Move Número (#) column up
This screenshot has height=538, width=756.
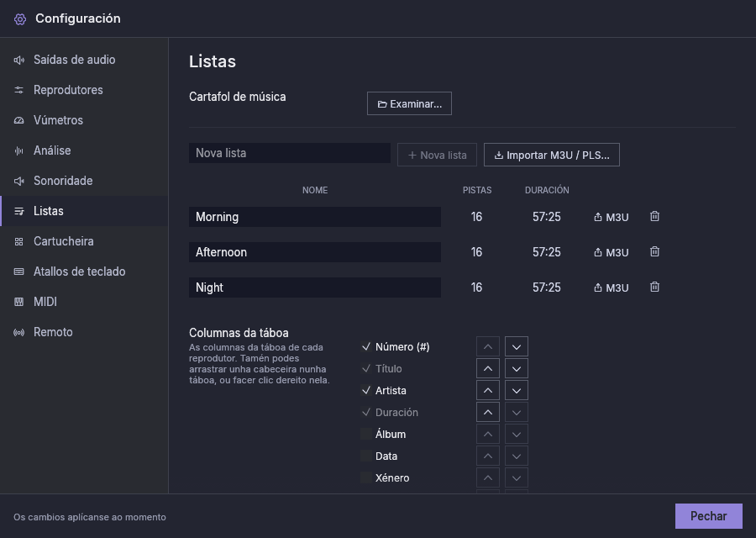(x=488, y=346)
